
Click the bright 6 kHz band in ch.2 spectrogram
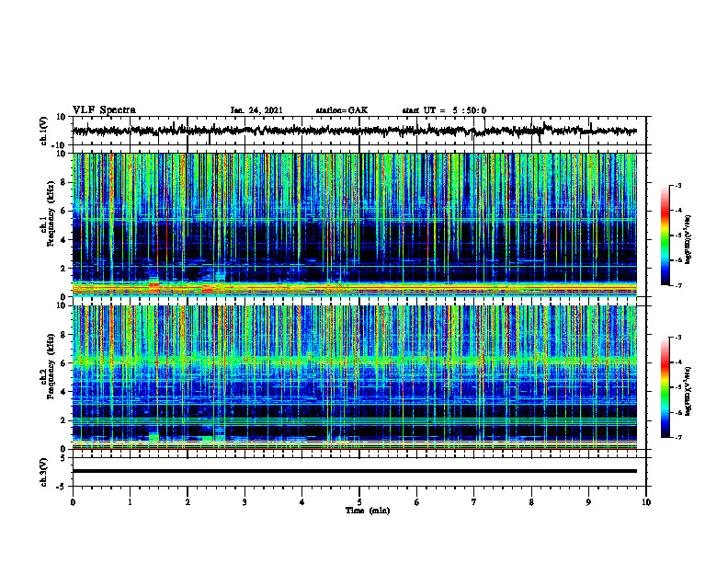point(355,360)
